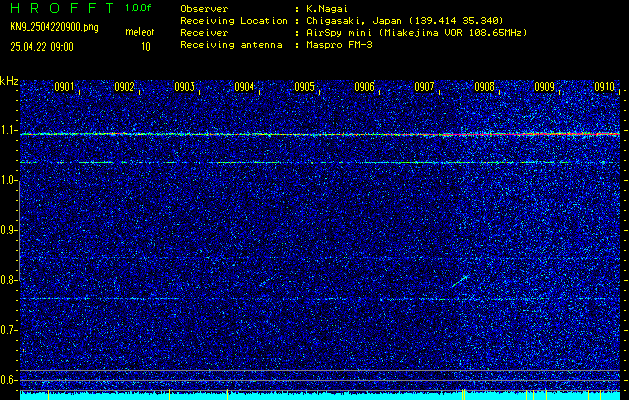Click the version label 1.0.0f

(138, 8)
